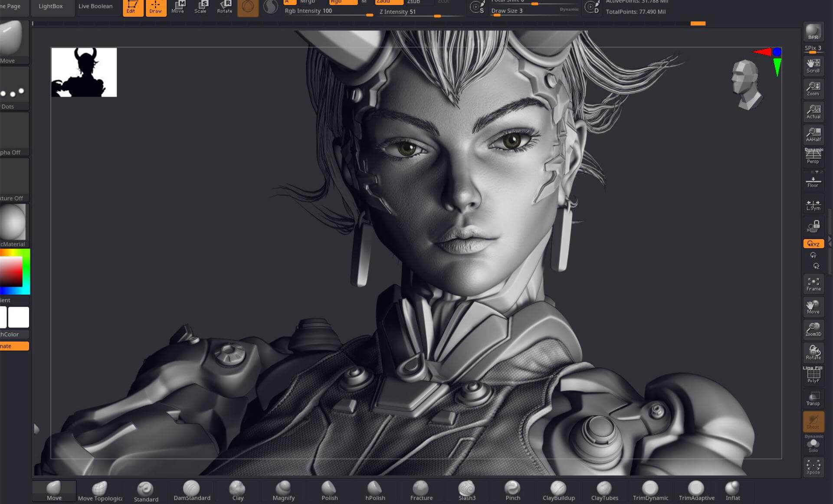Set view to Actual size

813,112
